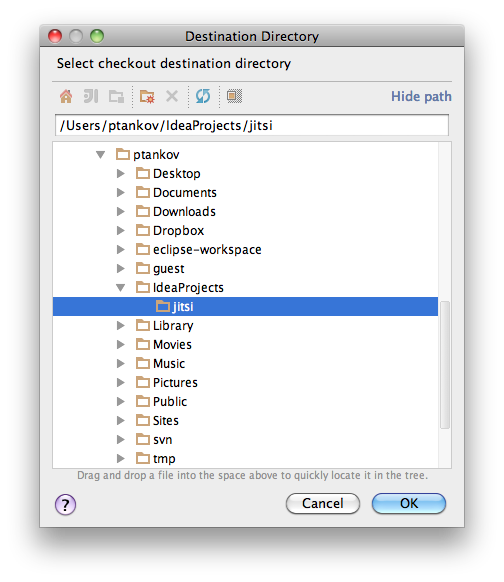Expand the Desktop folder
This screenshot has width=504, height=582.
[121, 173]
